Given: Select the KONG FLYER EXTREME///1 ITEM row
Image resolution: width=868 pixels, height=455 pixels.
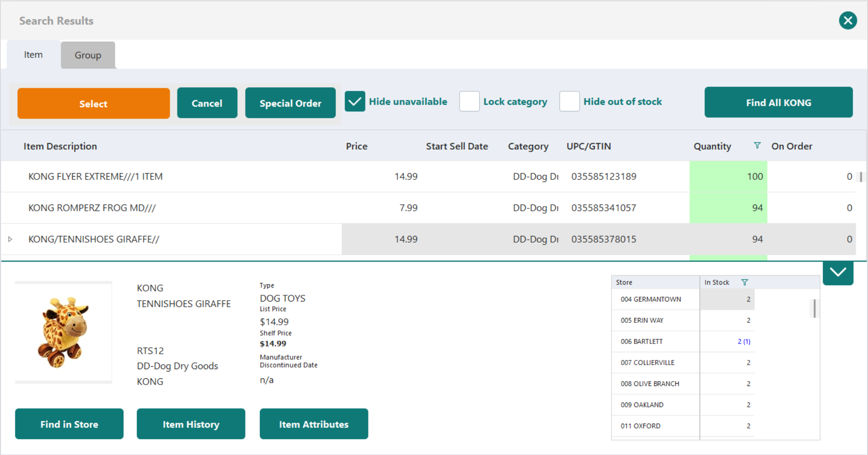Looking at the screenshot, I should coord(428,177).
